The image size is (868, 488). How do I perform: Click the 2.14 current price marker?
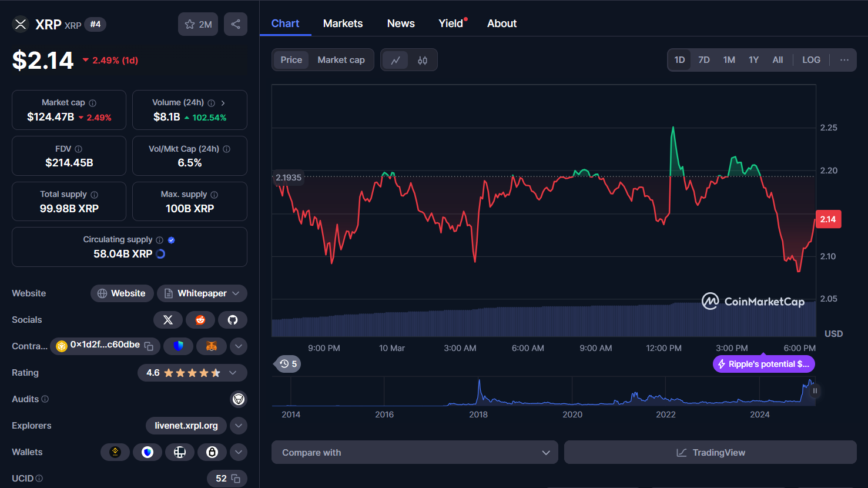tap(828, 219)
